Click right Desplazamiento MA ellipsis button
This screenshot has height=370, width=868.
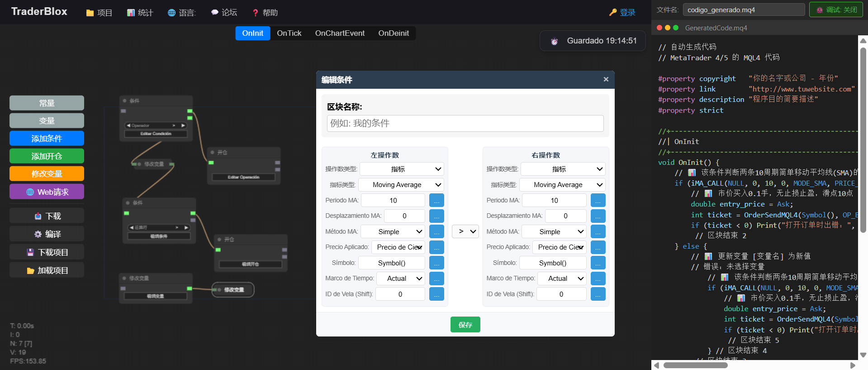[x=598, y=216]
